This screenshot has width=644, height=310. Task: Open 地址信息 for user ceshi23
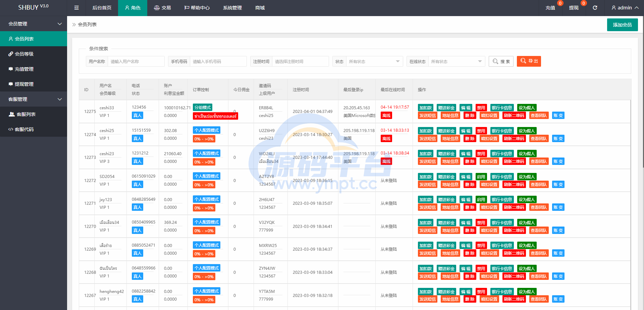click(450, 161)
